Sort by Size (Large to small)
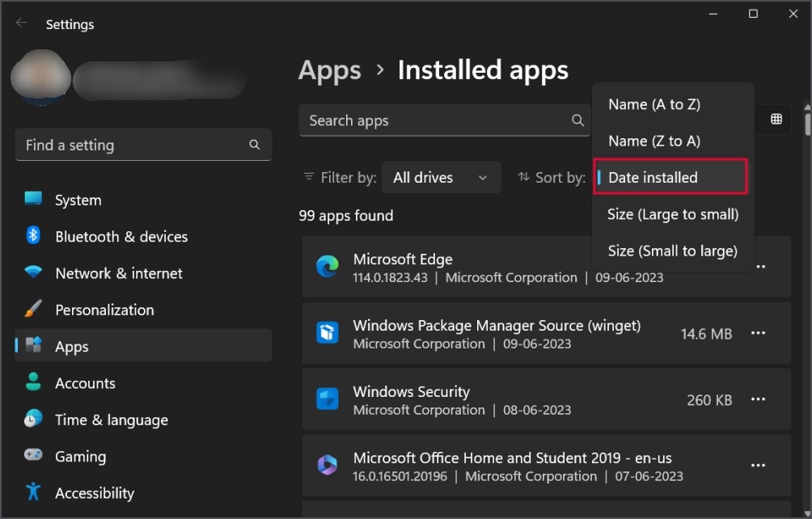812x519 pixels. point(672,214)
